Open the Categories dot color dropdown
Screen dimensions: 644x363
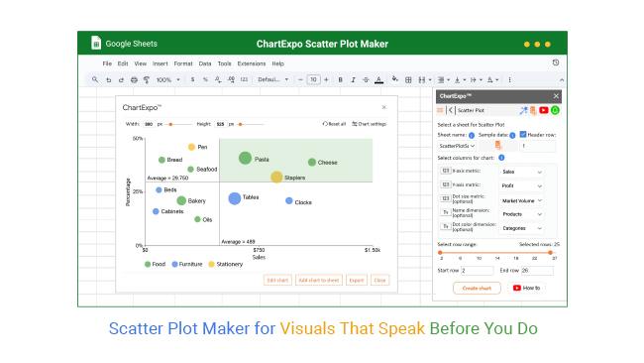tap(521, 228)
